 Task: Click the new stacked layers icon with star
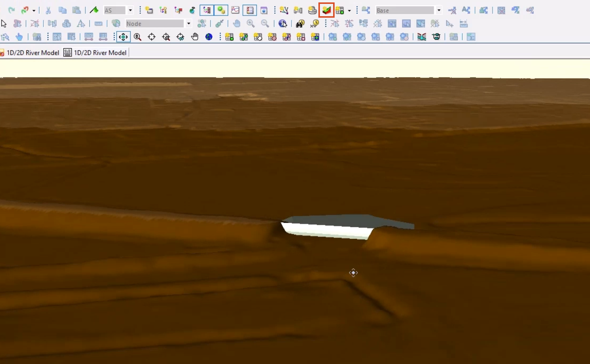coord(312,10)
